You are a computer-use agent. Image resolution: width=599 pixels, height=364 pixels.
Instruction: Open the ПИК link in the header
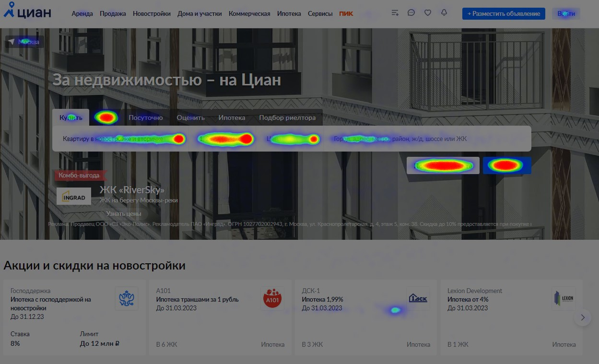click(346, 13)
